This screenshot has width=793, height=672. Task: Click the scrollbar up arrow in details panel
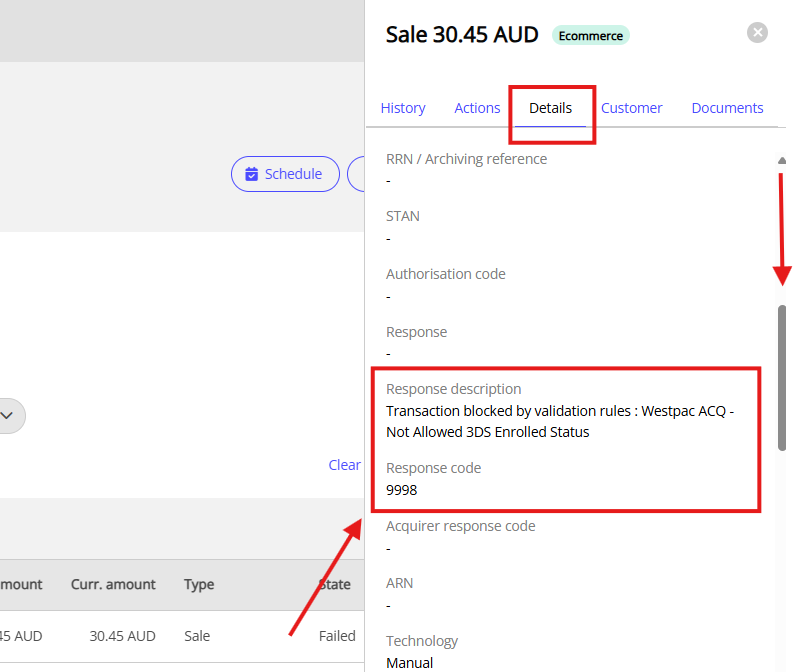point(782,160)
